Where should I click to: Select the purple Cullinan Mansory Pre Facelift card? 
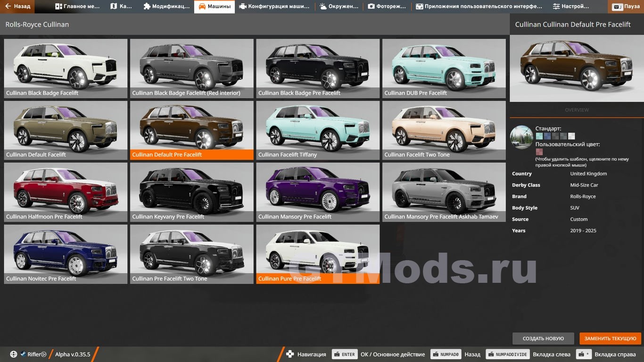point(318,192)
